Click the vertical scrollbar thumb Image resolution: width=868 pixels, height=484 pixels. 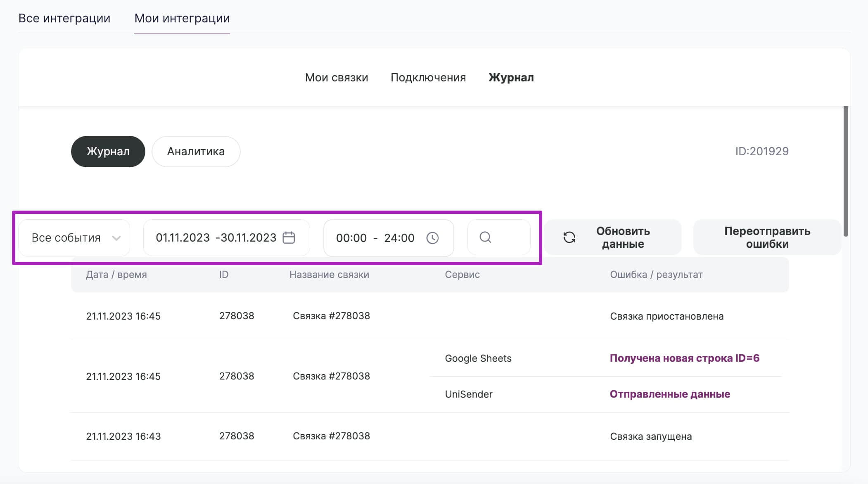pos(846,171)
